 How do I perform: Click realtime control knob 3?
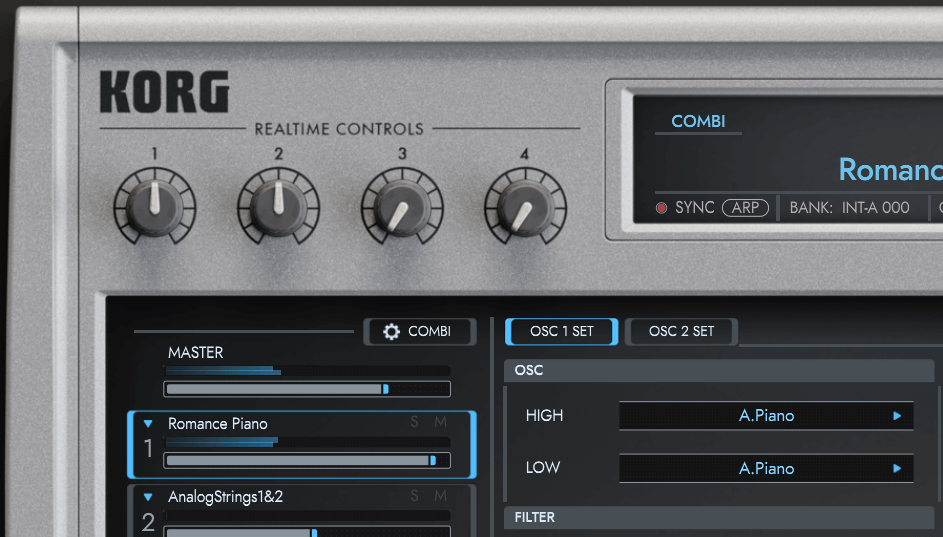(402, 206)
